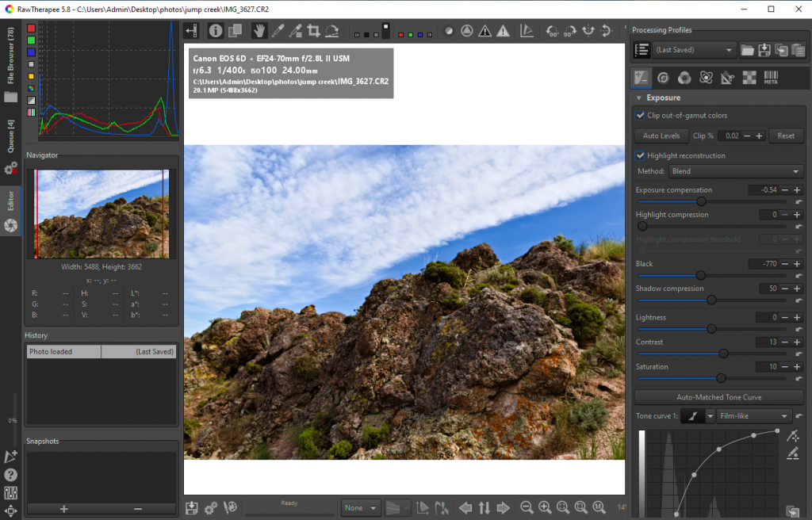Toggle the image info overlay icon
This screenshot has height=520, width=812.
coord(216,31)
